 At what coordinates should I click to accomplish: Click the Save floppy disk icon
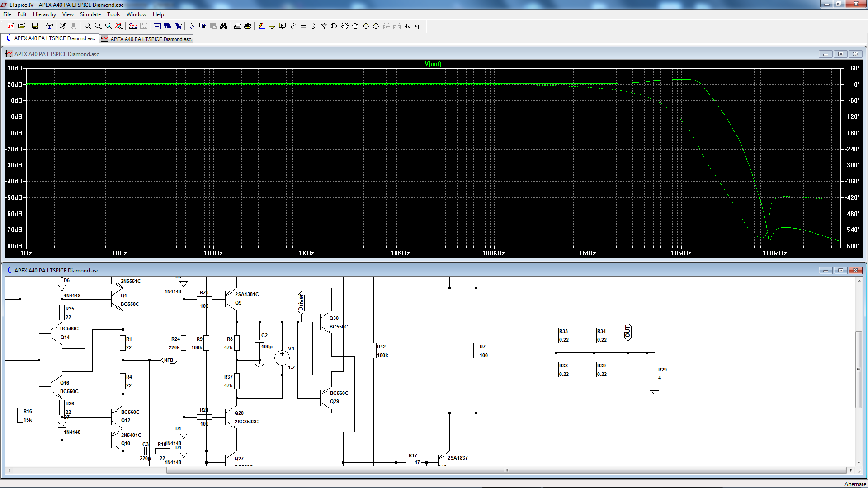tap(35, 26)
